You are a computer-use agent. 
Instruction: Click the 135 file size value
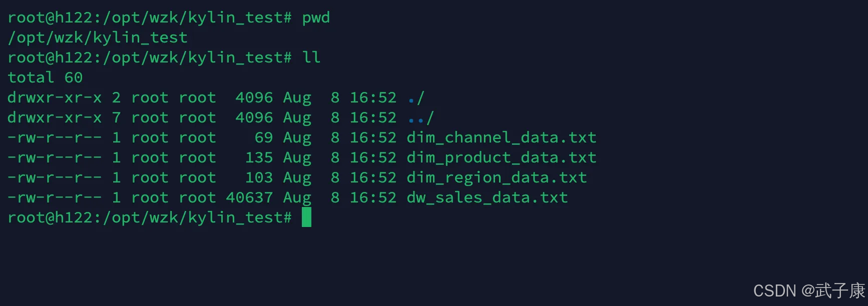pos(259,157)
